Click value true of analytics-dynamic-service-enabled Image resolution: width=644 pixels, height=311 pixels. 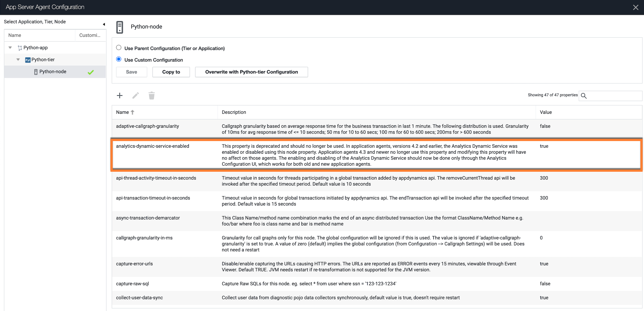[x=544, y=146]
